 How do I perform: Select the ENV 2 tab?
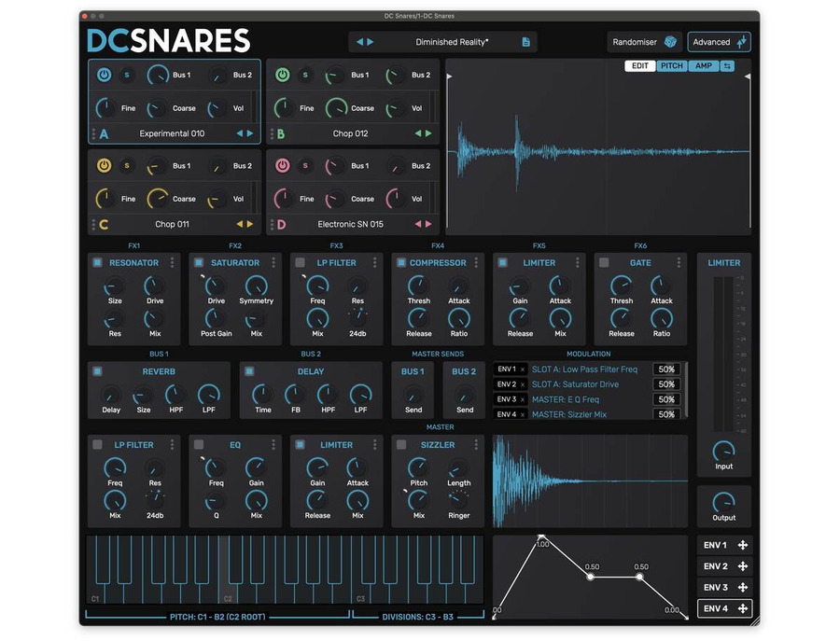click(x=715, y=566)
